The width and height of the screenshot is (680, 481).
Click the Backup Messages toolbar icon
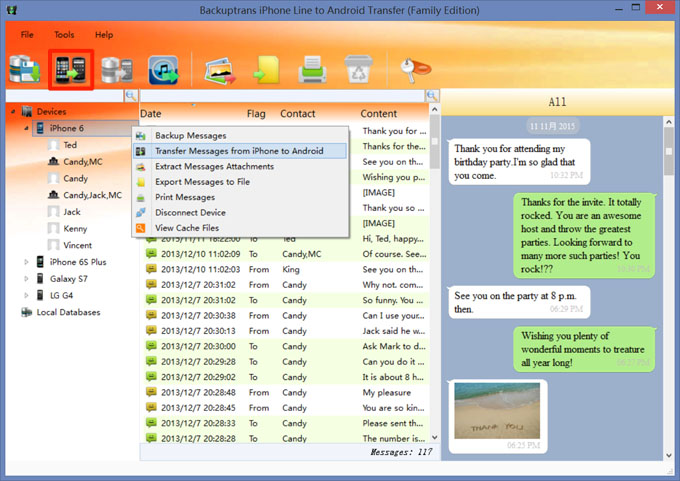coord(25,69)
